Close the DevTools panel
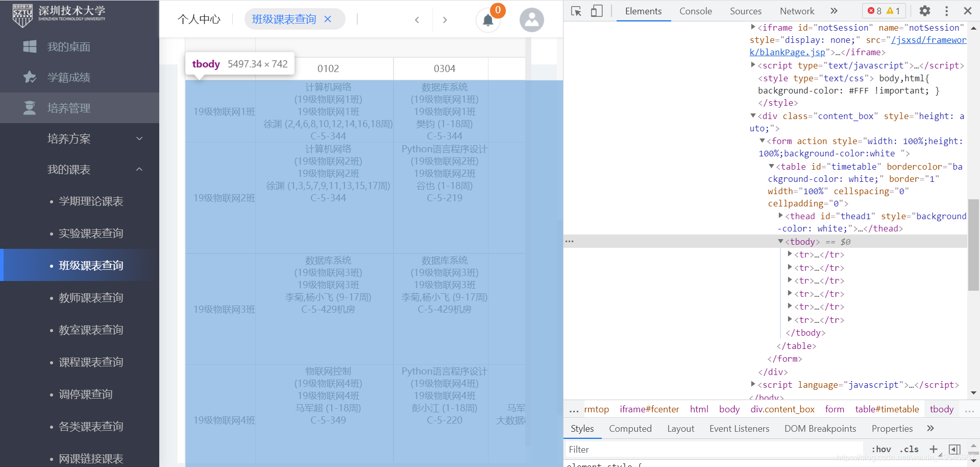This screenshot has height=467, width=980. pyautogui.click(x=967, y=11)
